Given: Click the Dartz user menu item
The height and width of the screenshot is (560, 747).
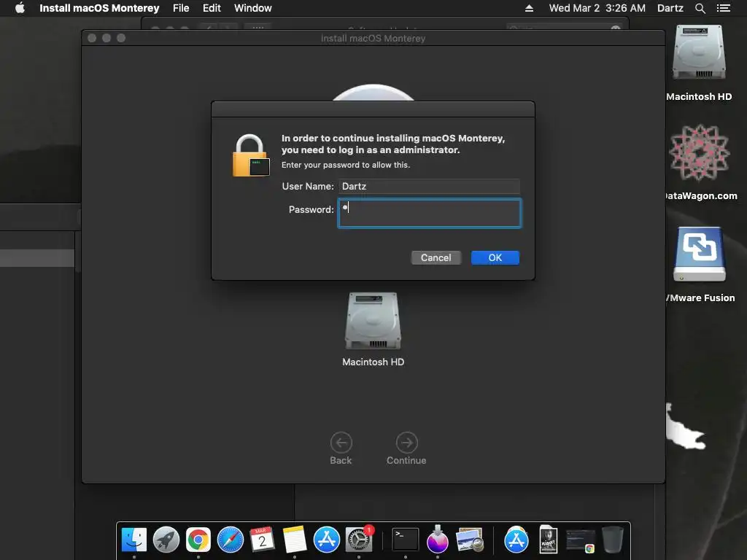Looking at the screenshot, I should (x=670, y=8).
